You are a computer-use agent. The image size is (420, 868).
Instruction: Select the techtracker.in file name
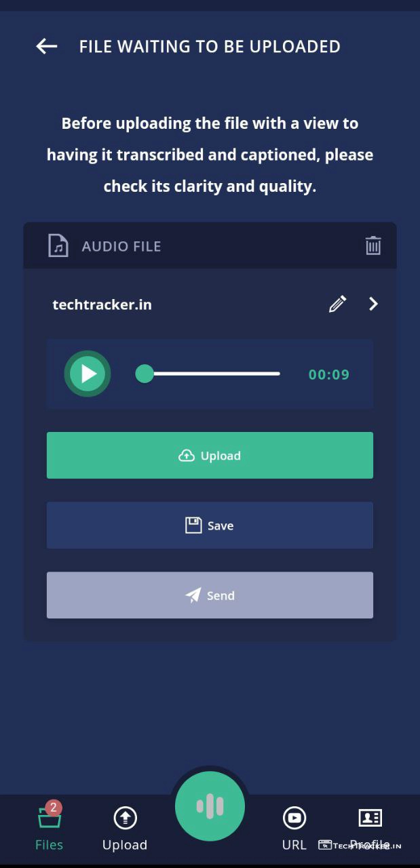(x=102, y=304)
